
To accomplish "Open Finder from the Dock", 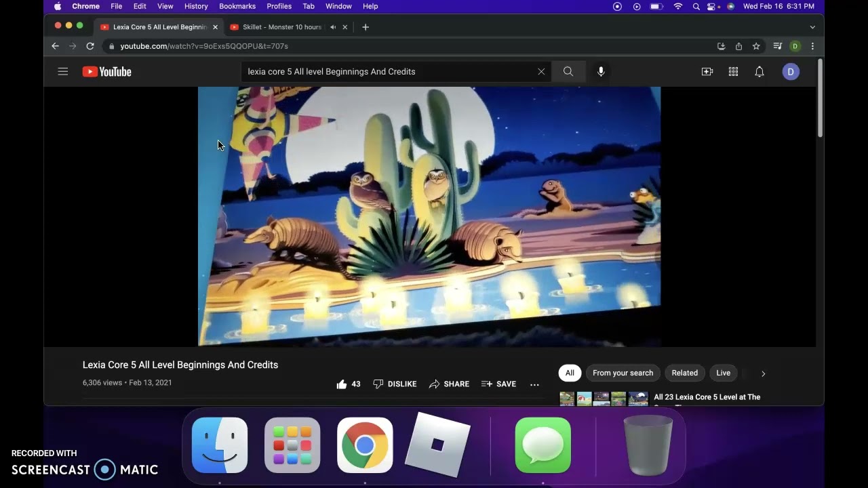I will pos(220,445).
